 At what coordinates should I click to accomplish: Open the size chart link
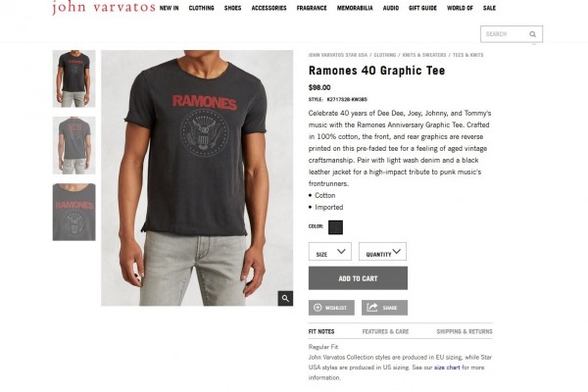(x=447, y=367)
